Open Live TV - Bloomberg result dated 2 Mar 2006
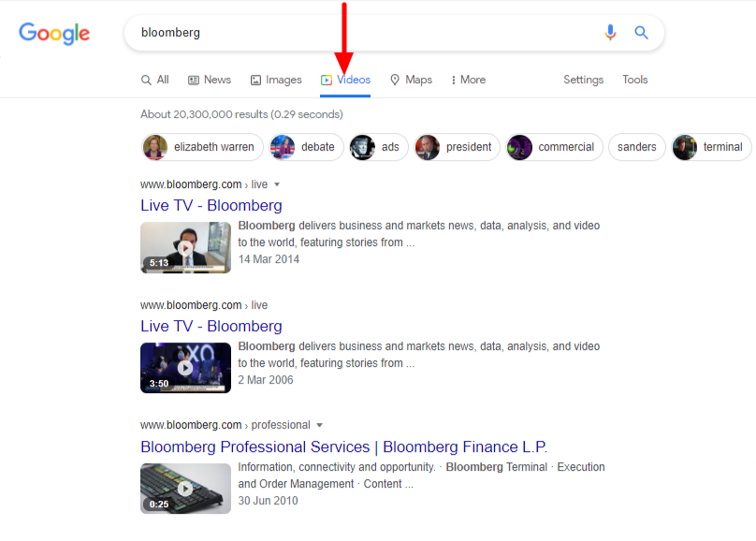Image resolution: width=756 pixels, height=541 pixels. 211,326
